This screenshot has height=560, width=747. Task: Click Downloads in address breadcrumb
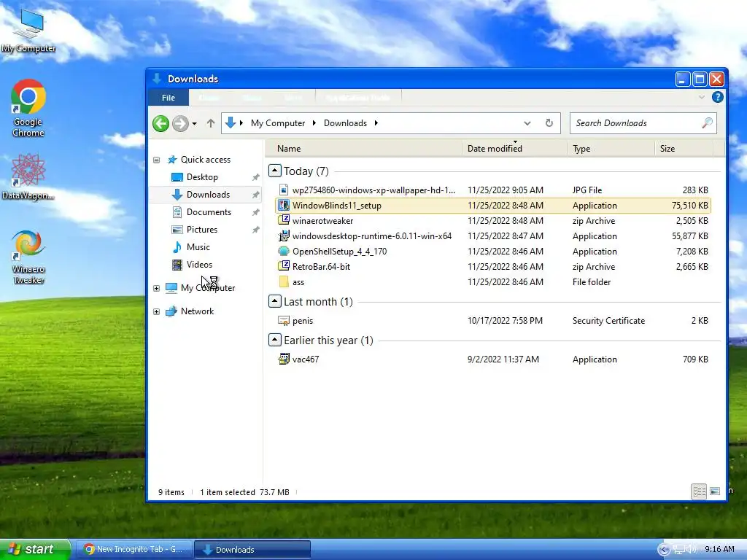tap(345, 122)
